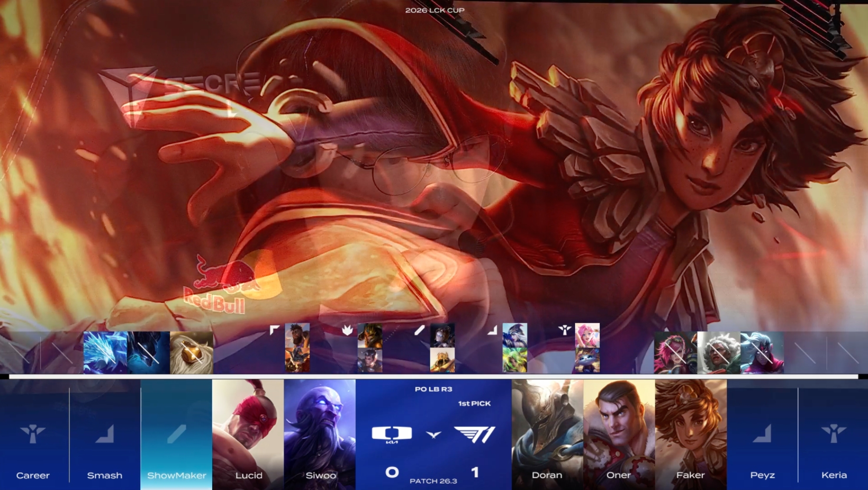Click the jungle role icon above the champions
The height and width of the screenshot is (490, 868).
[x=347, y=331]
